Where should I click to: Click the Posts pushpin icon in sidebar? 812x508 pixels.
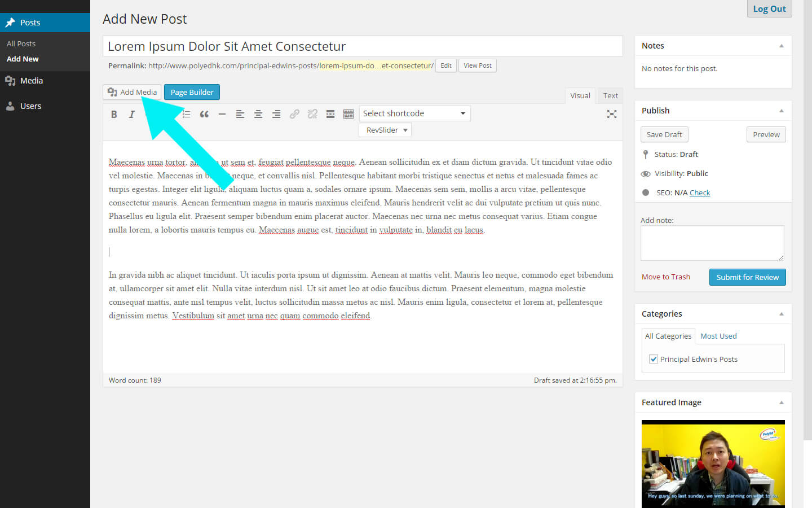coord(10,23)
